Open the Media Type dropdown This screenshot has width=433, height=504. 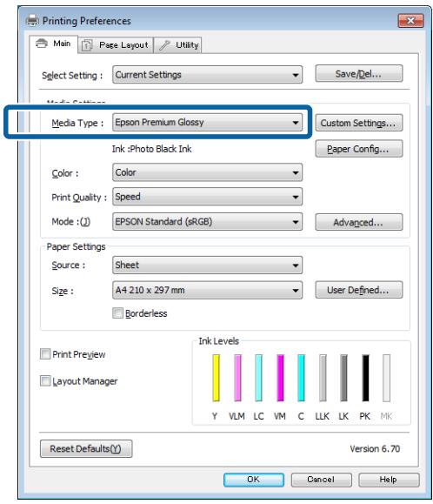point(207,122)
